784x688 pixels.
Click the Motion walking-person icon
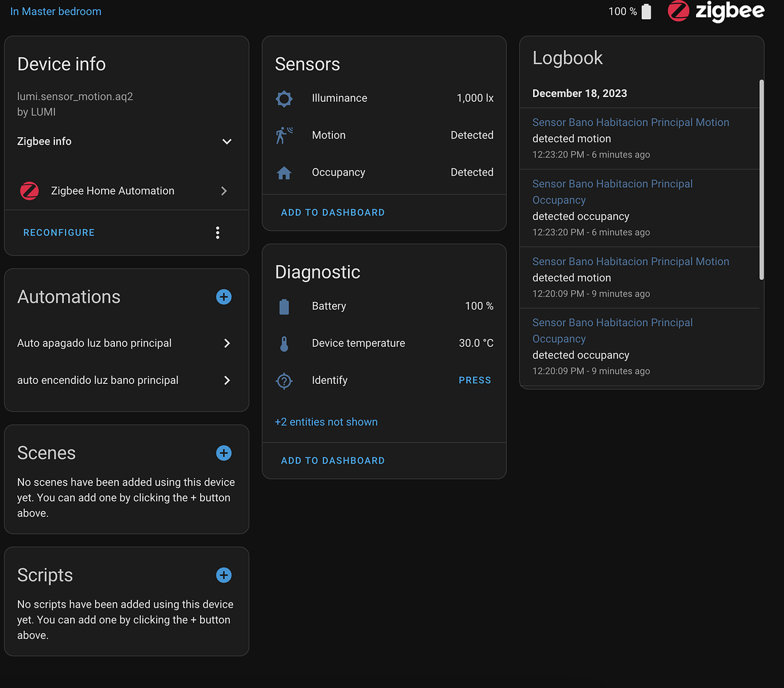coord(284,135)
